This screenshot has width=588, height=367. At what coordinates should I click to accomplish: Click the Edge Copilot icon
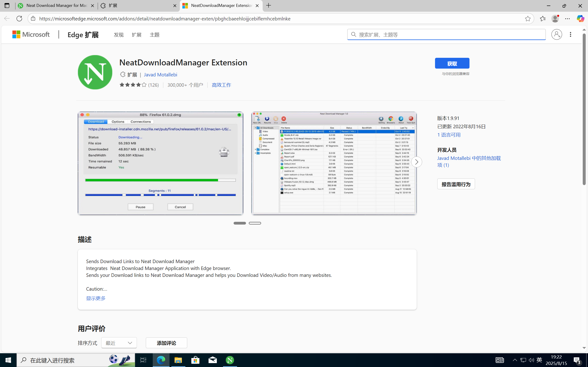pyautogui.click(x=580, y=18)
